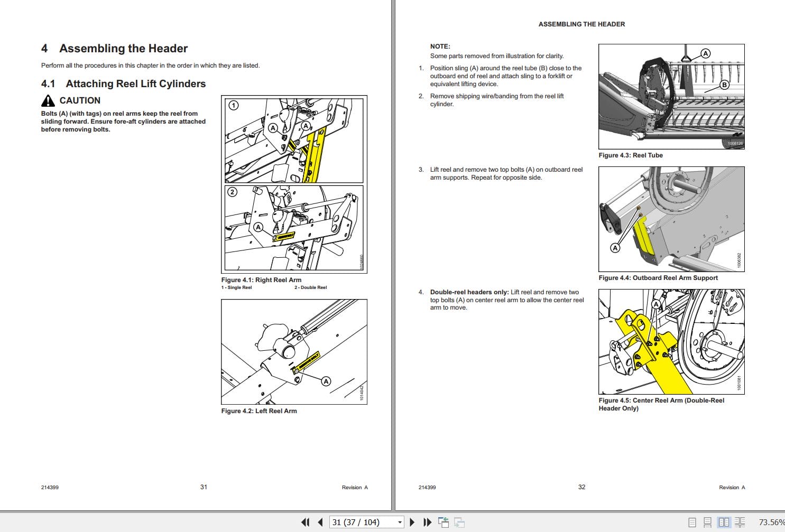Select the continuous scrolling view icon
Image resolution: width=785 pixels, height=532 pixels.
[x=708, y=522]
